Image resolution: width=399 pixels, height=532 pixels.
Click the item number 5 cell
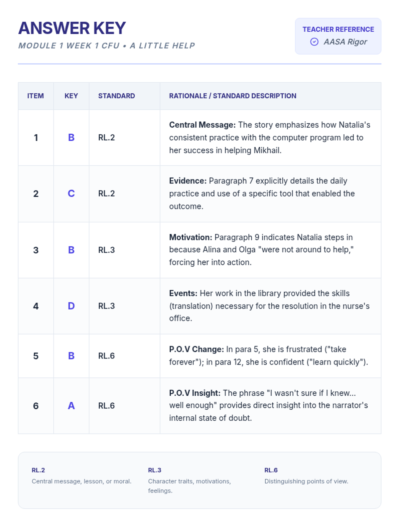pyautogui.click(x=36, y=356)
